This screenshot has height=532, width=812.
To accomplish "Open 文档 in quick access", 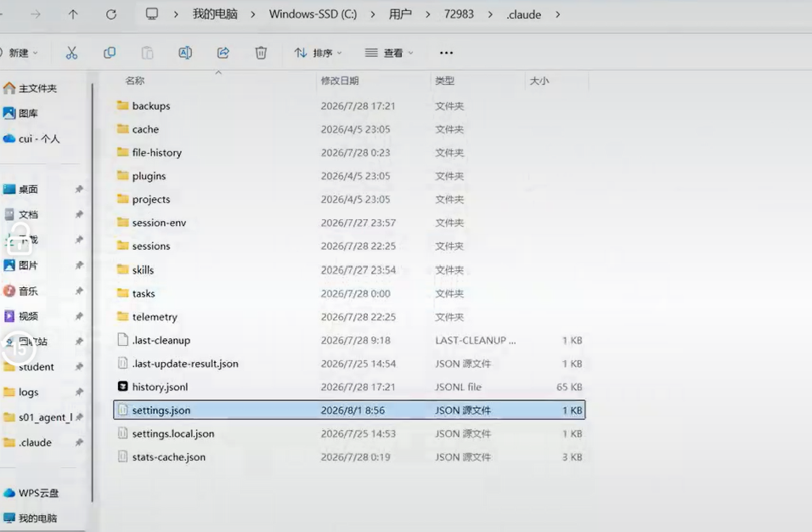I will [x=20, y=214].
